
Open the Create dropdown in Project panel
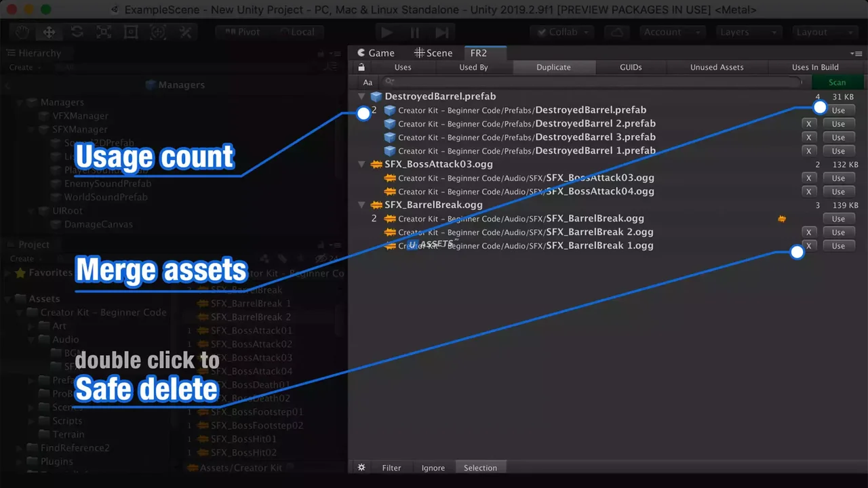click(25, 259)
